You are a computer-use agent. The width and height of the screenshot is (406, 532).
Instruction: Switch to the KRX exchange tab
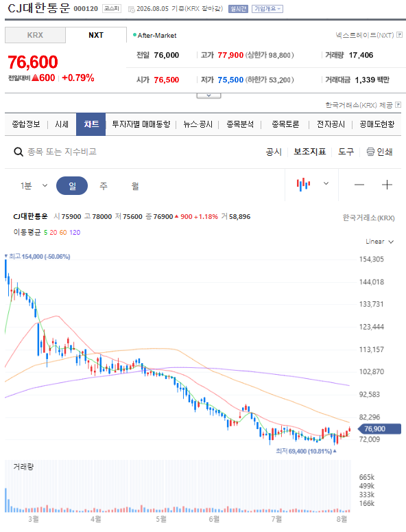[35, 35]
